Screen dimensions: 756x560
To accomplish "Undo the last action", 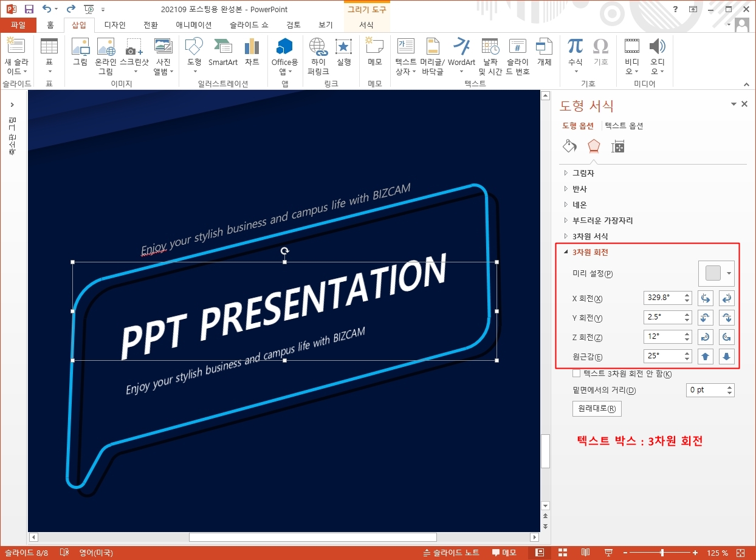I will pos(47,9).
